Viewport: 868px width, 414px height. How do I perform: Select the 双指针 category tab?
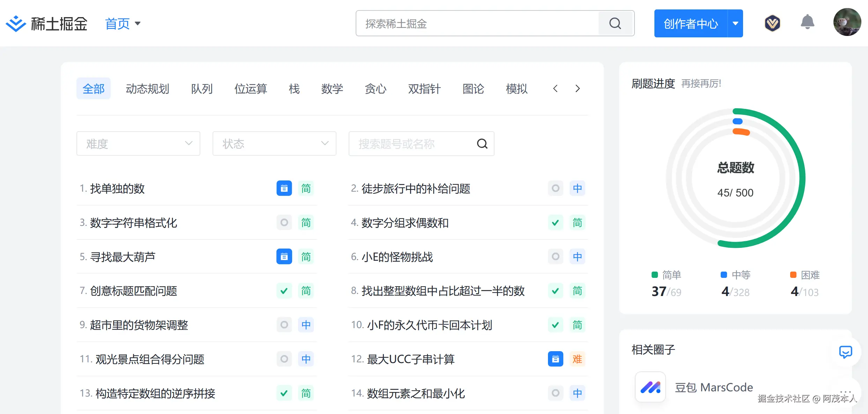(424, 89)
